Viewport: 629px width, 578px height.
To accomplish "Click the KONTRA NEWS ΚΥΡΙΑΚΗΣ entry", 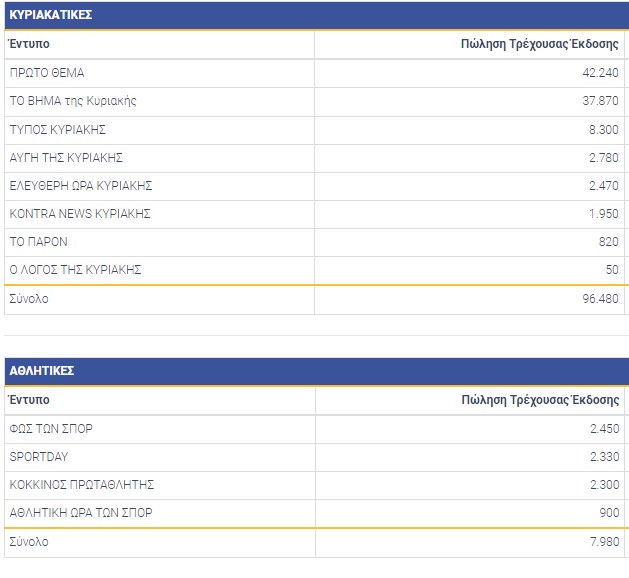I will click(x=80, y=213).
